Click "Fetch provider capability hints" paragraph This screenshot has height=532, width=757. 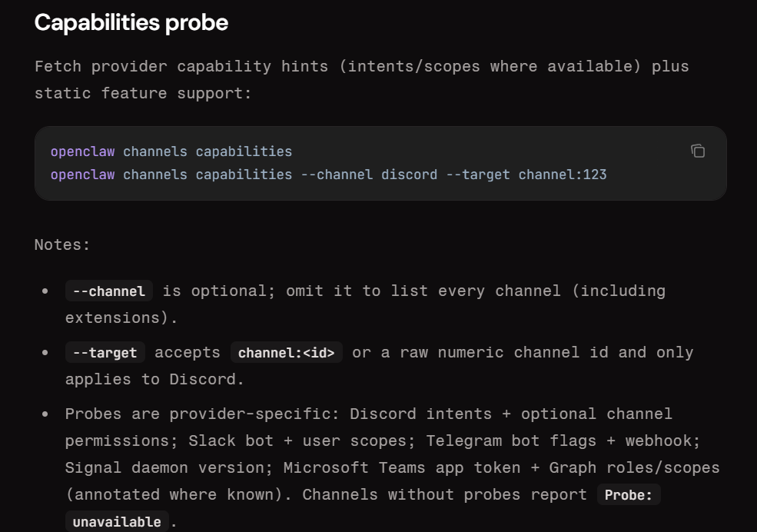pyautogui.click(x=362, y=80)
